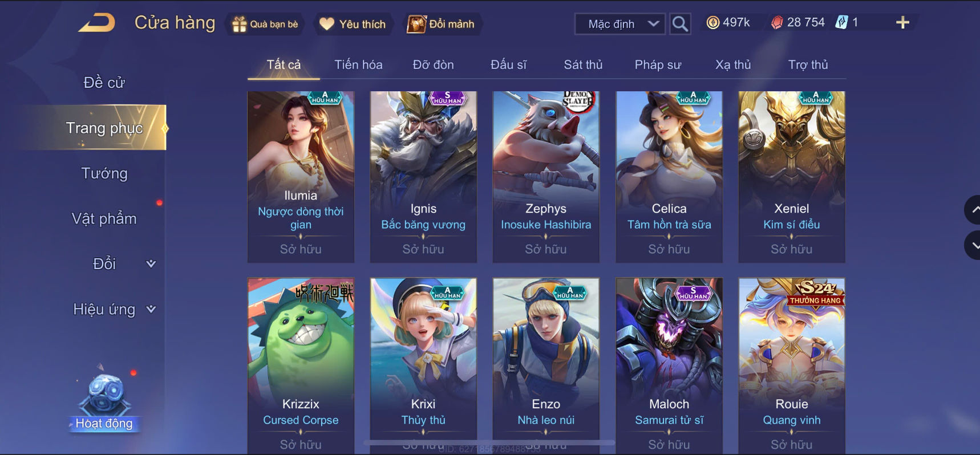Click the gold coin balance icon

712,23
